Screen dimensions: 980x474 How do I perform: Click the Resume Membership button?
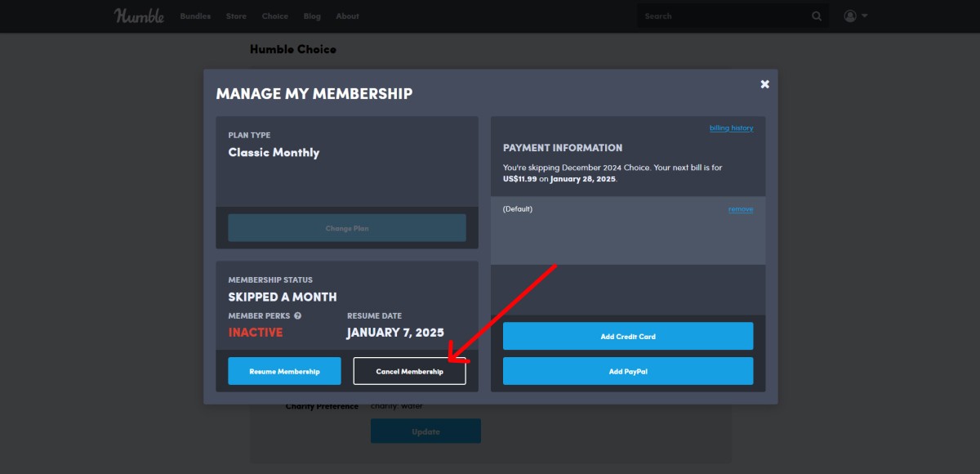tap(284, 371)
